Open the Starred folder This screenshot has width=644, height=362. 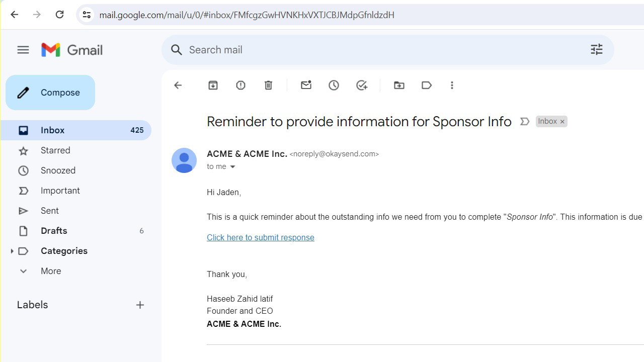[x=55, y=150]
